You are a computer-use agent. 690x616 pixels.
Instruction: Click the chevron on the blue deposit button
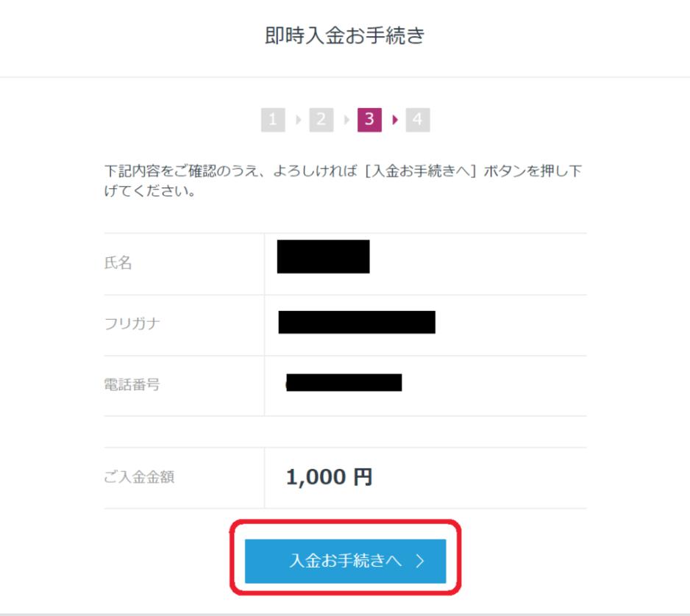point(420,561)
